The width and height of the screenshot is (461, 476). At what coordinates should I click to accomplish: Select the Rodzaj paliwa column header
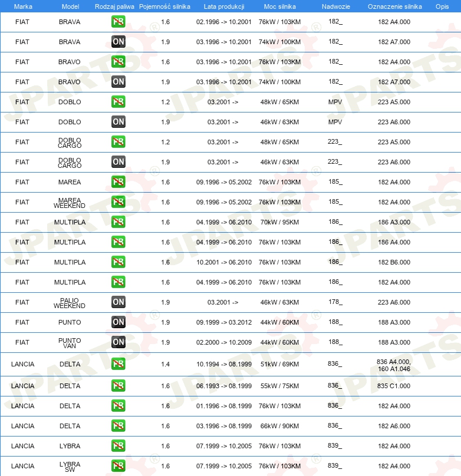tap(114, 6)
